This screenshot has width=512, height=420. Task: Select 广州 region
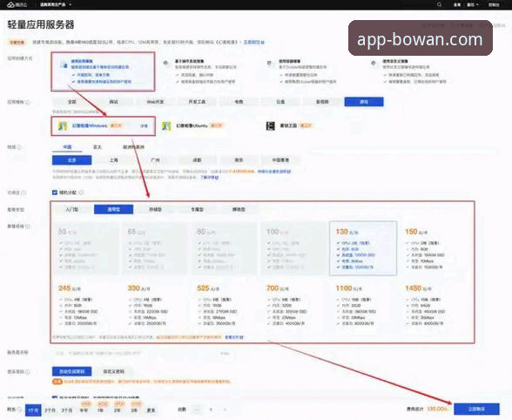(x=155, y=160)
